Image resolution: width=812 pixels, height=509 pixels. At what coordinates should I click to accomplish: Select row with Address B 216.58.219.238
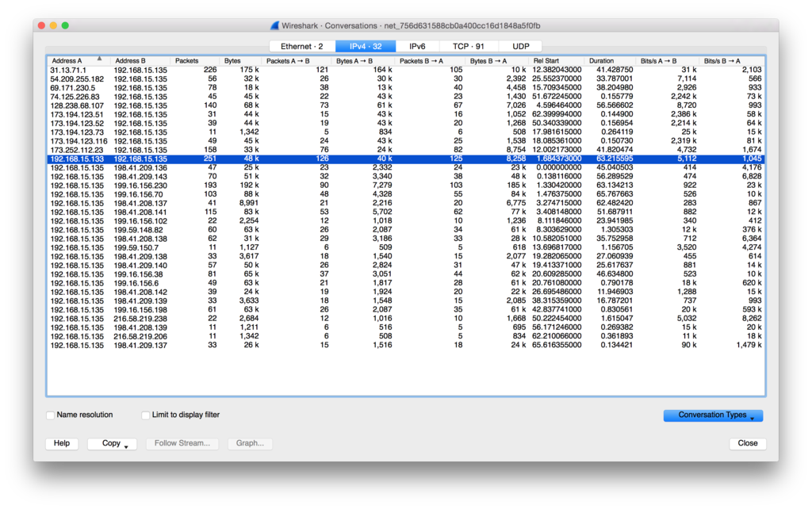point(406,319)
